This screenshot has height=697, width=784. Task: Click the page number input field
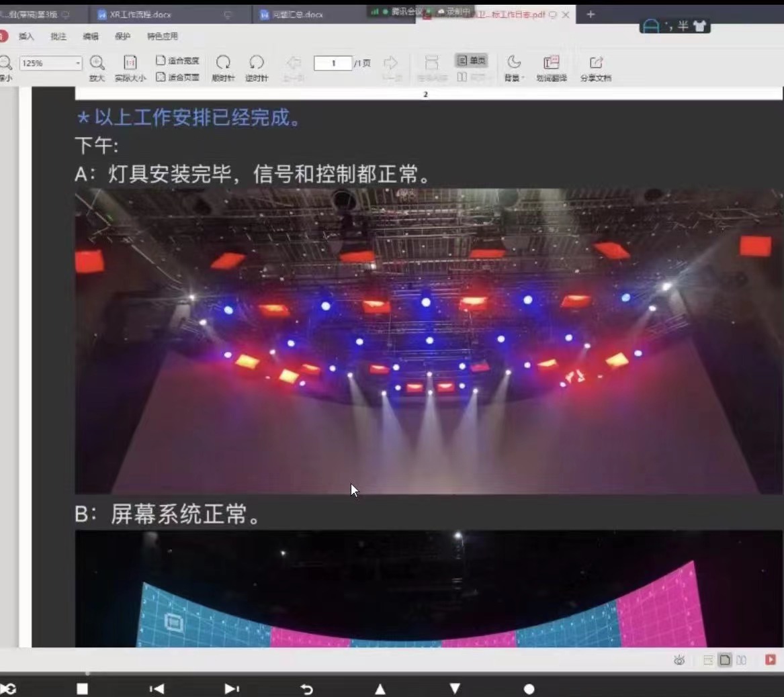pyautogui.click(x=333, y=63)
